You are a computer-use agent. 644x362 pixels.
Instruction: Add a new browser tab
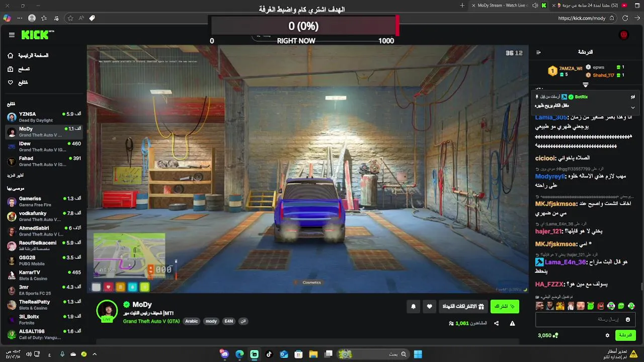462,6
